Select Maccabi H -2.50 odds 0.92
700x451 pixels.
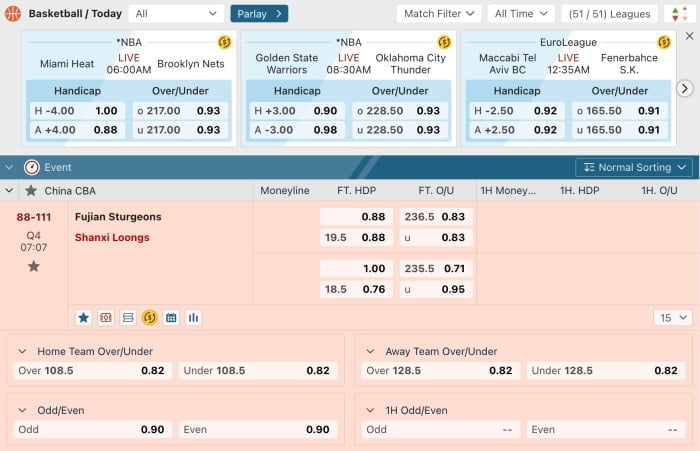(517, 111)
